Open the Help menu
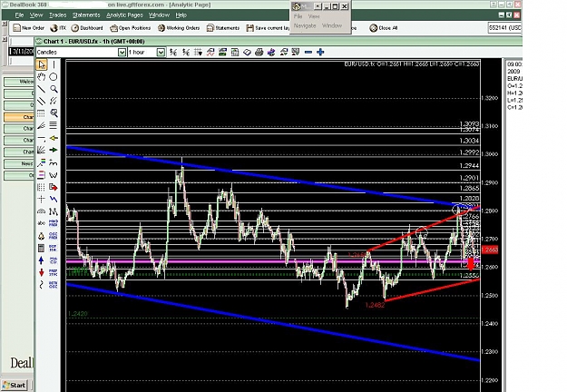This screenshot has height=392, width=567. click(181, 15)
